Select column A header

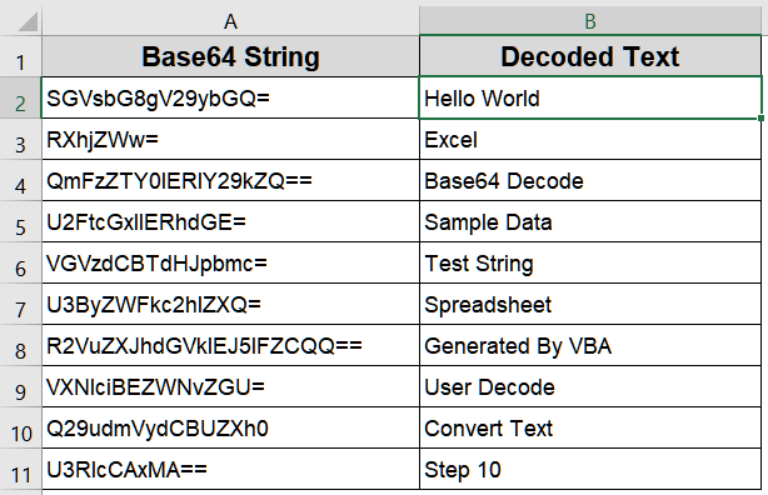click(x=230, y=18)
